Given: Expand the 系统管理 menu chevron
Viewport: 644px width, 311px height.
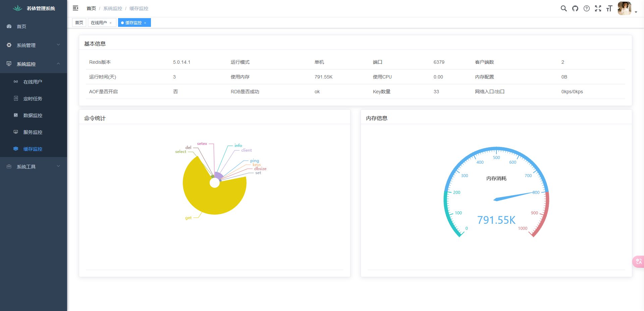Looking at the screenshot, I should coord(58,45).
